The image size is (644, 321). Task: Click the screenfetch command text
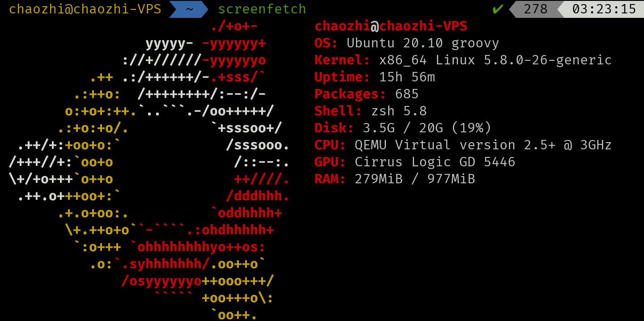pyautogui.click(x=262, y=9)
